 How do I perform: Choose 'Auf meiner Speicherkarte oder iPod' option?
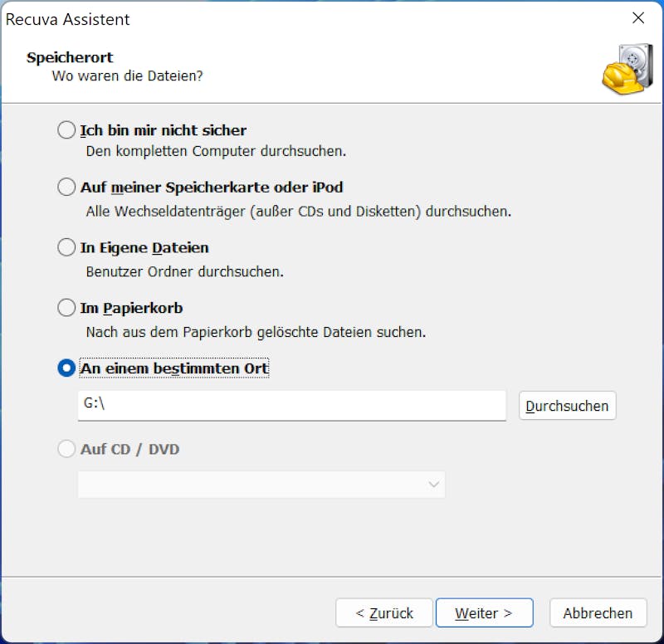coord(66,187)
